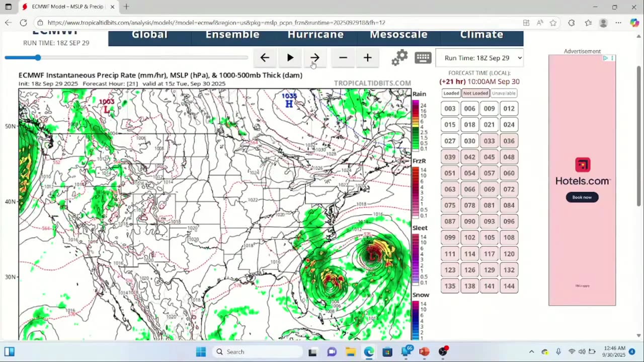The image size is (644, 362).
Task: Select forecast hour 003
Action: point(450,109)
